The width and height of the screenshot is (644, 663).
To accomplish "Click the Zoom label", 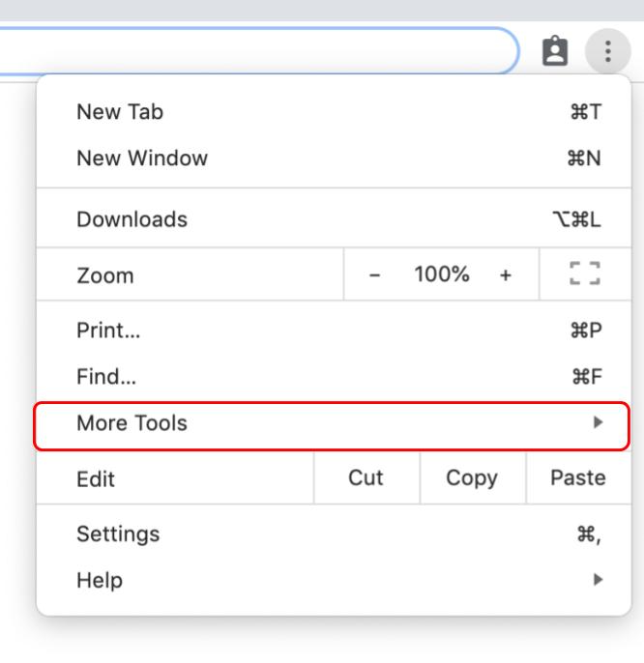I will [x=105, y=275].
